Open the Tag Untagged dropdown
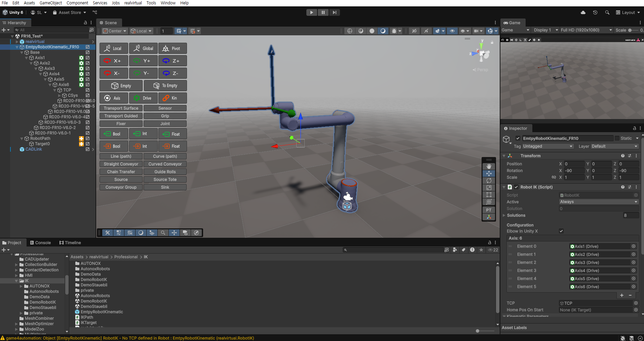 click(x=548, y=146)
